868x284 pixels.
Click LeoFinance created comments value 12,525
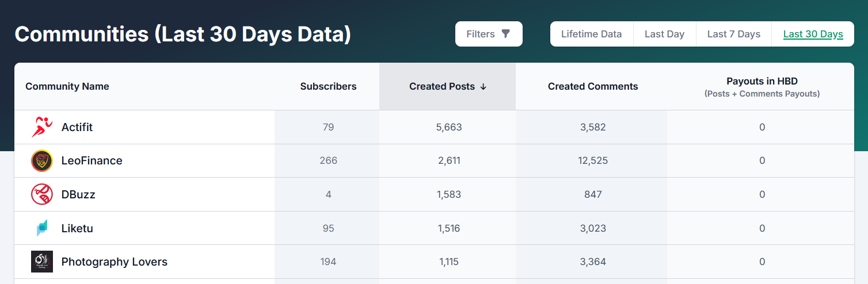(x=593, y=161)
